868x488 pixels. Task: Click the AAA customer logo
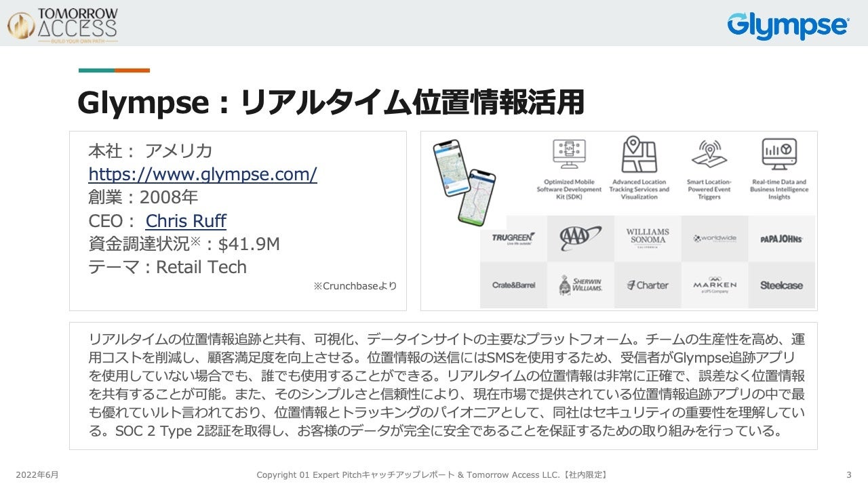click(x=580, y=239)
